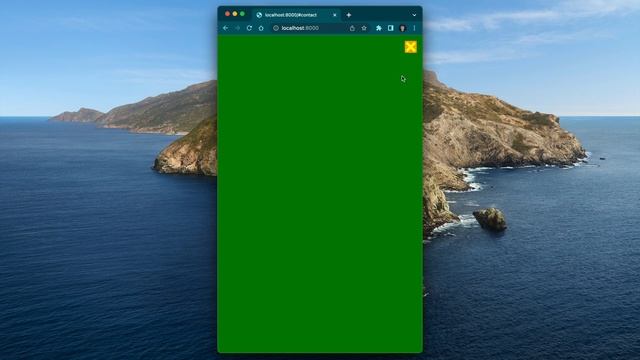Click the forward navigation arrow
This screenshot has height=360, width=640.
pyautogui.click(x=237, y=28)
